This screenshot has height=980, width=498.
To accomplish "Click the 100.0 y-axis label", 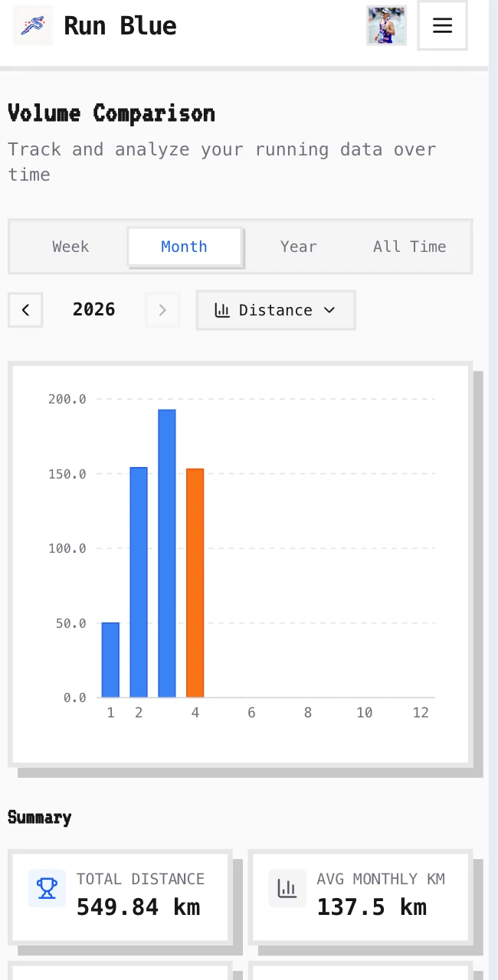I will (x=67, y=548).
